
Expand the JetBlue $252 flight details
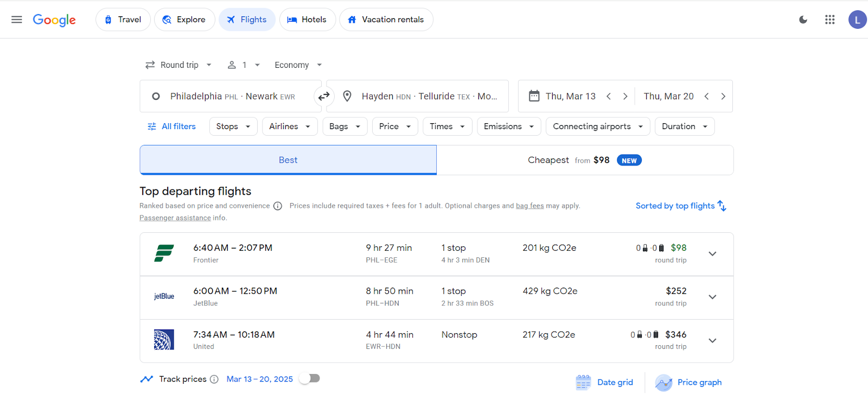[713, 297]
